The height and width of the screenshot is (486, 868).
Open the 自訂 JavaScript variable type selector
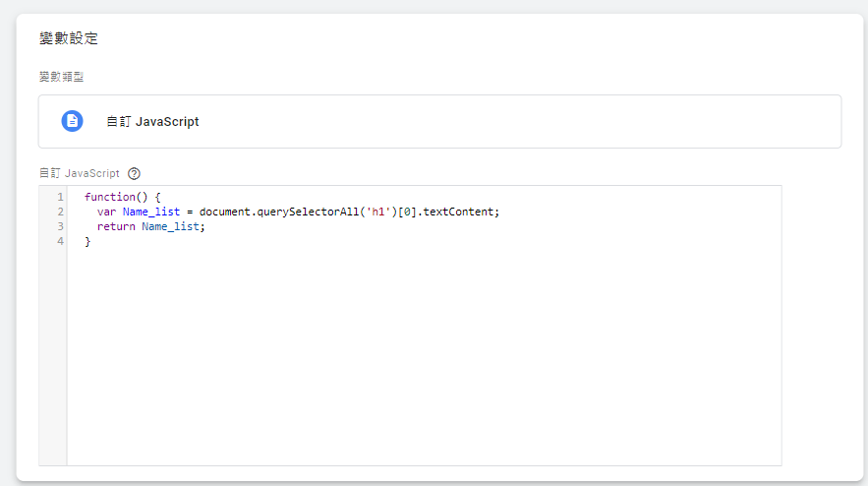(x=439, y=121)
